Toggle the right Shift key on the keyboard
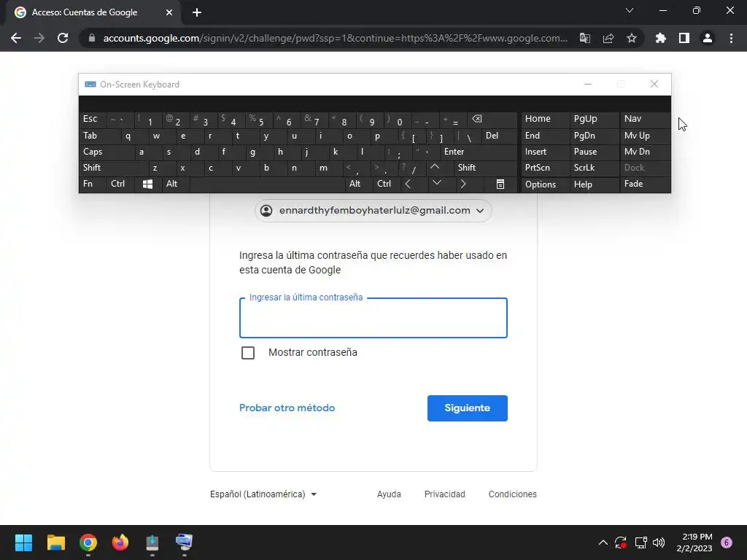The width and height of the screenshot is (747, 560). coord(485,168)
